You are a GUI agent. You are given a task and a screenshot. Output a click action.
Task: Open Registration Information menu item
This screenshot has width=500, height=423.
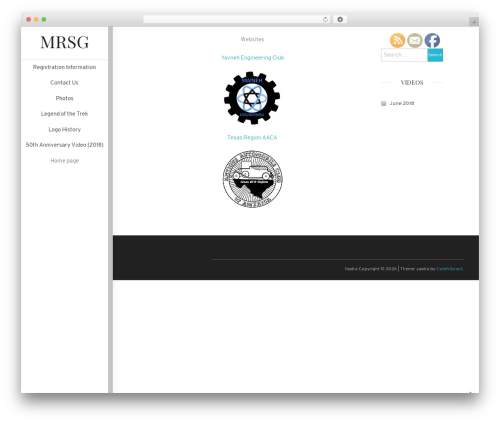pos(64,67)
